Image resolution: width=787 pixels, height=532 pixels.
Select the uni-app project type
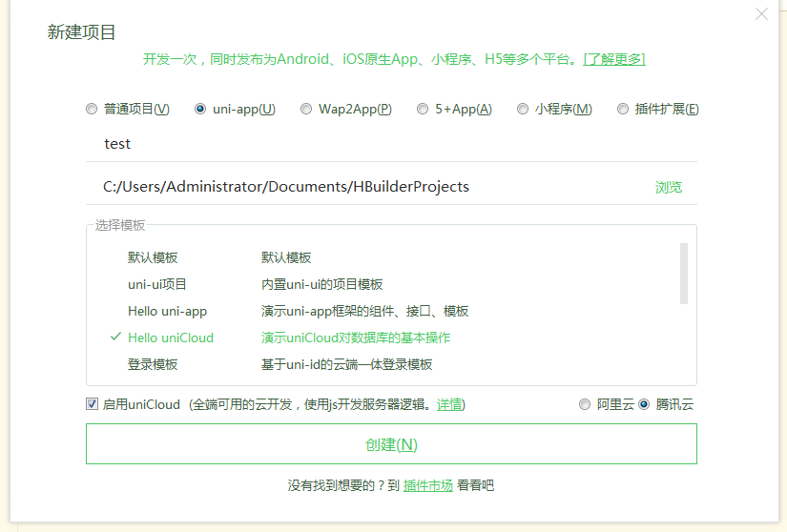(x=200, y=109)
